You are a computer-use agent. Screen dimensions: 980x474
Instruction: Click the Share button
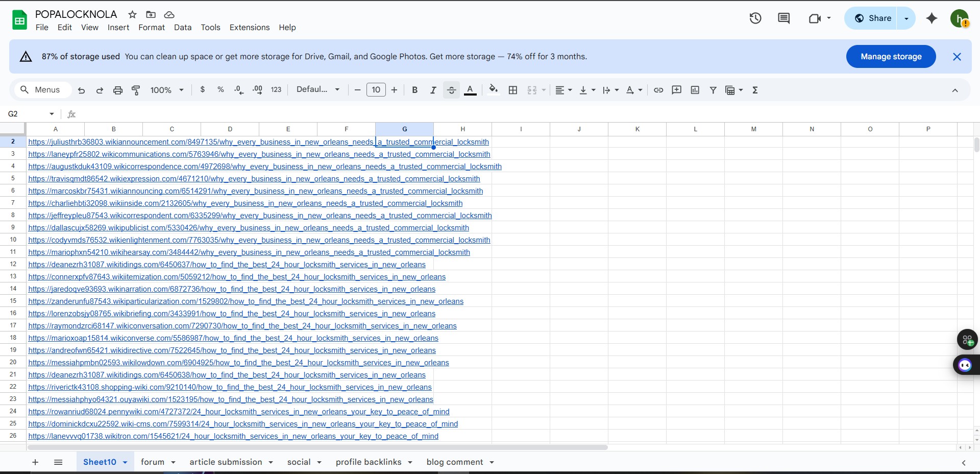point(873,18)
